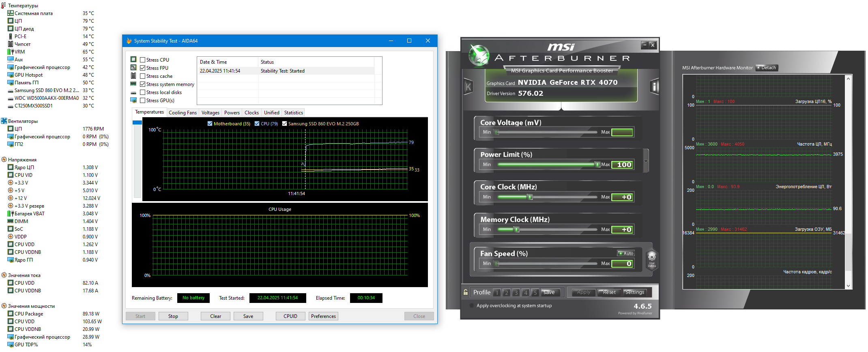
Task: Minimize the MSI Afterburner window
Action: tap(645, 45)
